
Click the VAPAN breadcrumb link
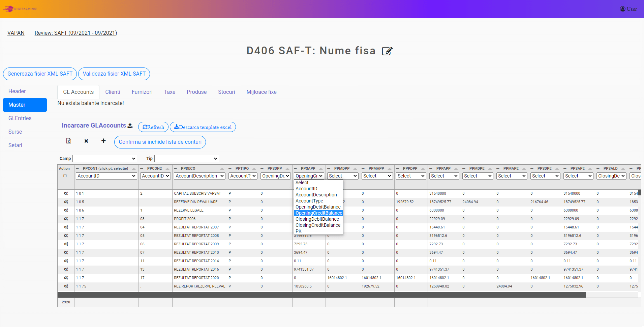click(x=16, y=33)
